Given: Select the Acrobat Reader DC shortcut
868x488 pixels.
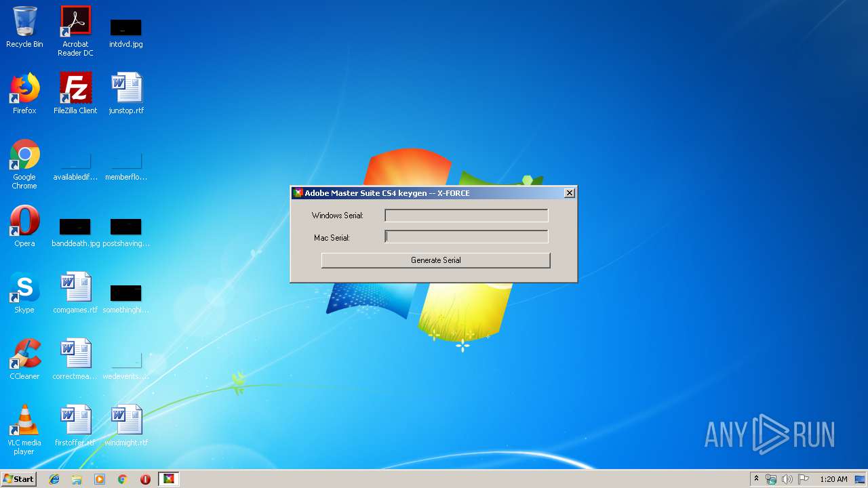Looking at the screenshot, I should pos(75,31).
